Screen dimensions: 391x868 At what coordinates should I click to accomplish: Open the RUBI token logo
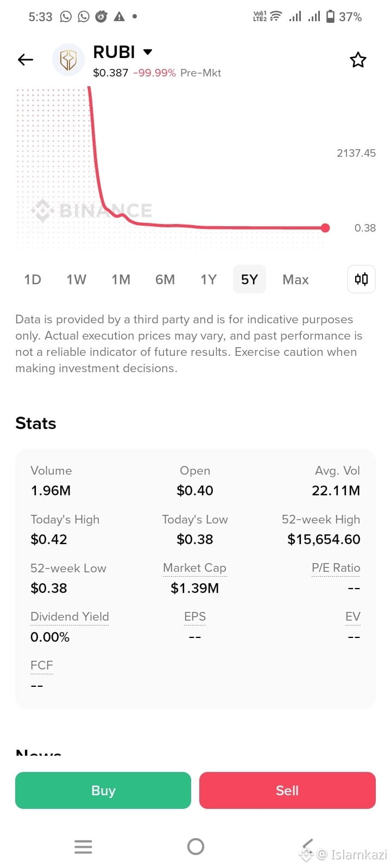68,60
